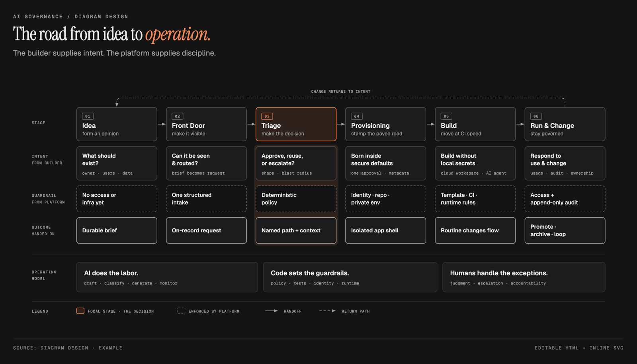The image size is (637, 364).
Task: Click the 'Humans handle the exceptions.' panel
Action: 524,277
